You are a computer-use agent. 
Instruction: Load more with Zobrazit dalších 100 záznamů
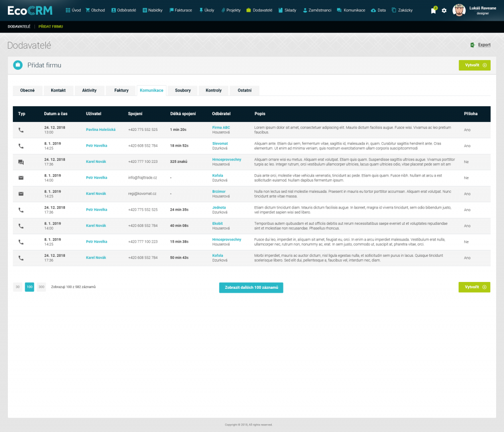point(251,287)
